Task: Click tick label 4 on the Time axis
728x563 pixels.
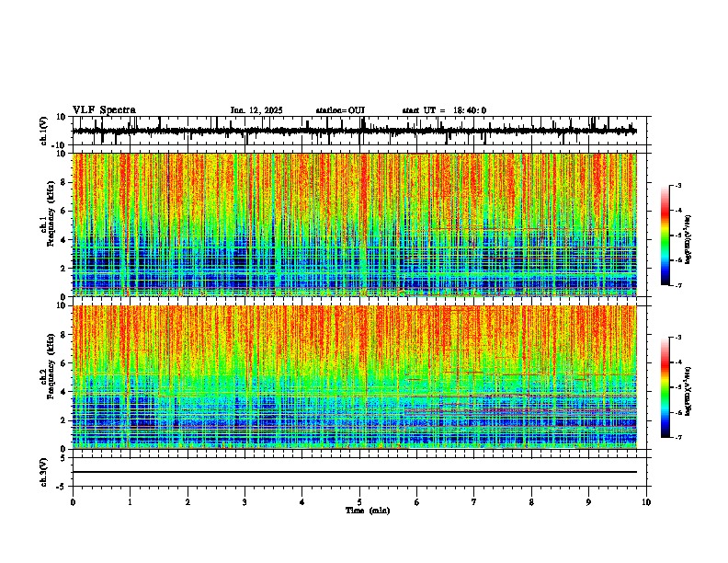Action: 302,502
